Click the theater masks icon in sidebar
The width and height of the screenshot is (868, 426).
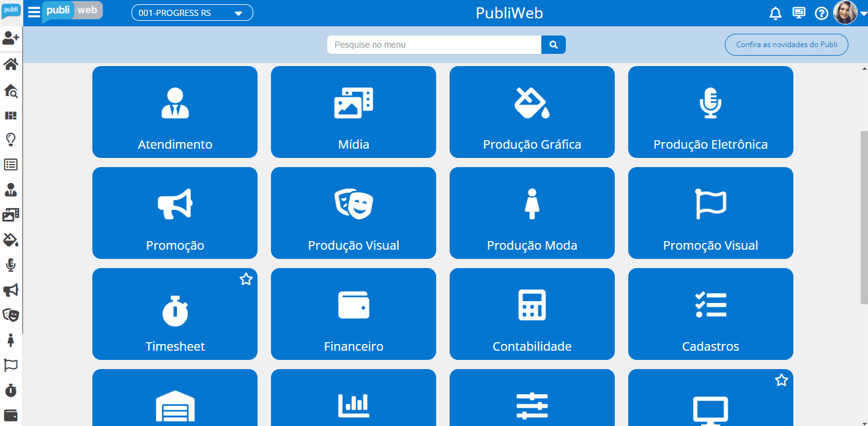click(x=10, y=315)
